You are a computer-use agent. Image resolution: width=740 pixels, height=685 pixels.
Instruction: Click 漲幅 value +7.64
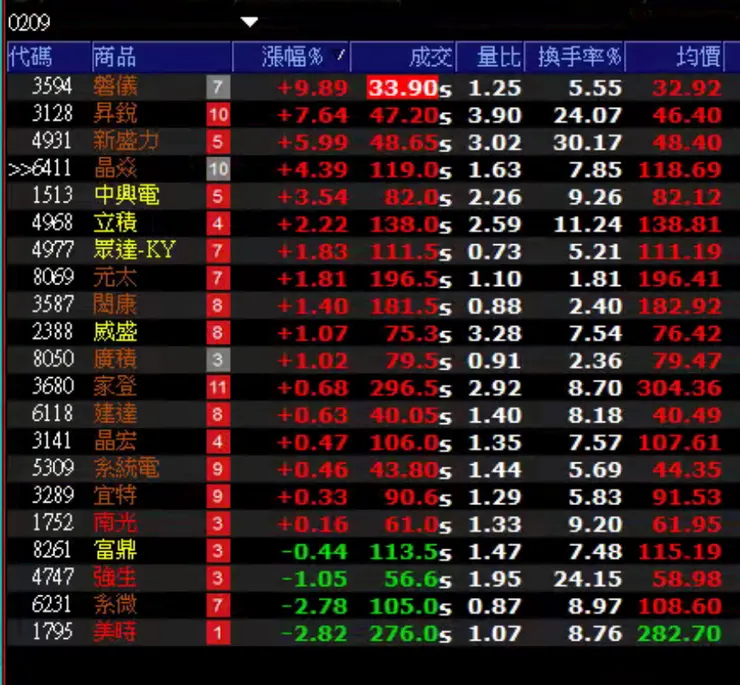312,115
